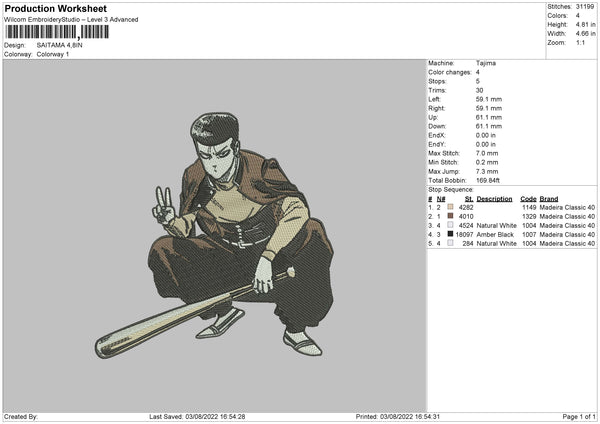The width and height of the screenshot is (600, 424).
Task: Click the 'Stop Sequence:' heading
Action: tap(451, 189)
